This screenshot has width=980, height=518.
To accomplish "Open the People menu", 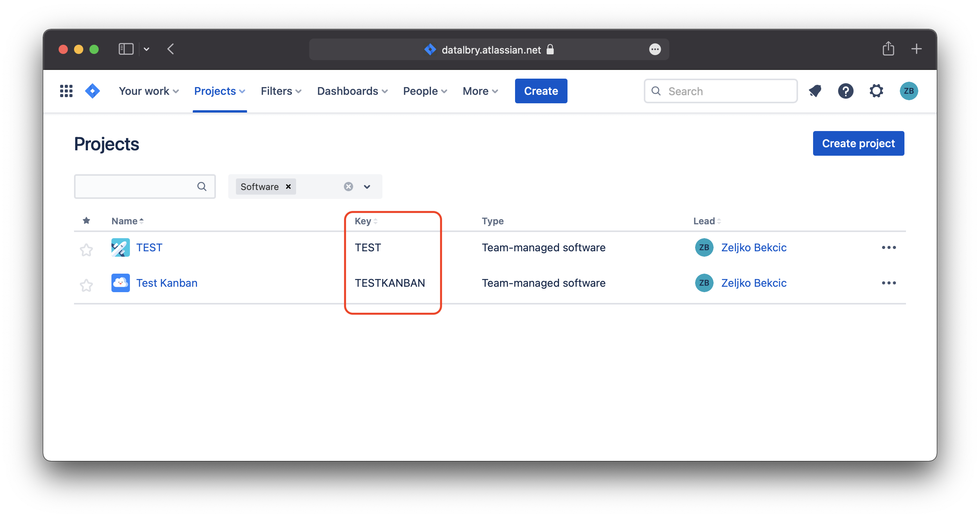I will (425, 91).
